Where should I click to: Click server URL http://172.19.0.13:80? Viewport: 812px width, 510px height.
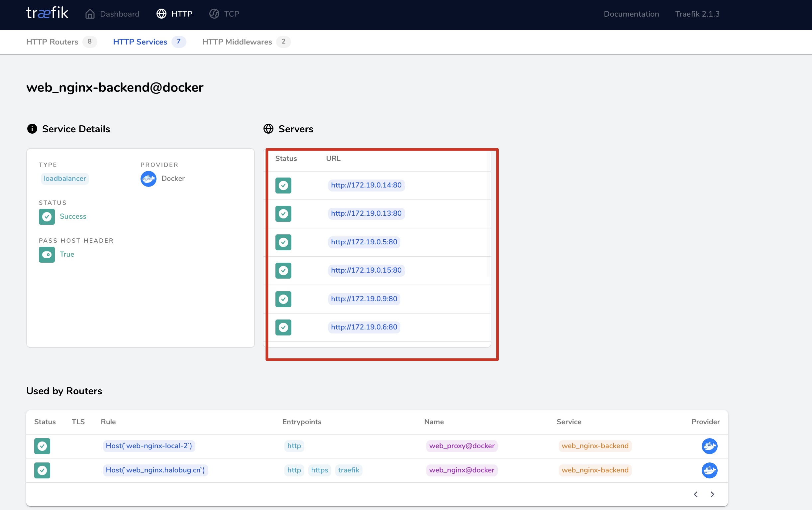pos(366,213)
